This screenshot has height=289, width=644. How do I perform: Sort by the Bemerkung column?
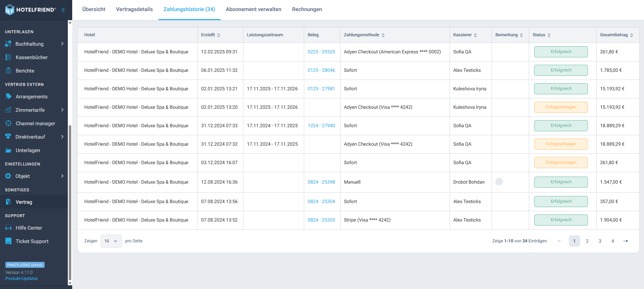point(521,35)
